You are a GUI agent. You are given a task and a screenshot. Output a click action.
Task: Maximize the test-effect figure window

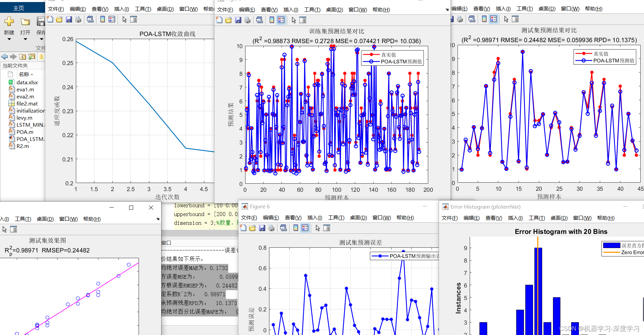tap(131, 208)
